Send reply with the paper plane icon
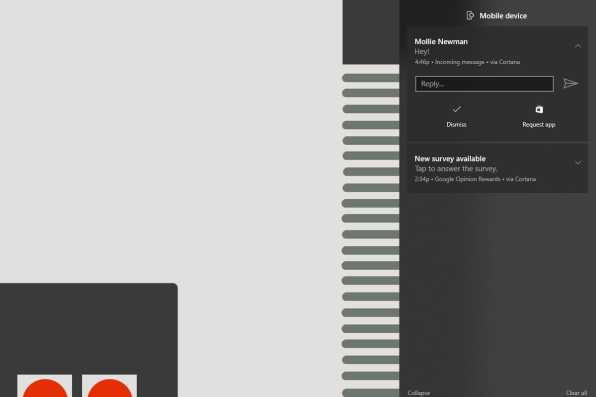 [x=571, y=84]
